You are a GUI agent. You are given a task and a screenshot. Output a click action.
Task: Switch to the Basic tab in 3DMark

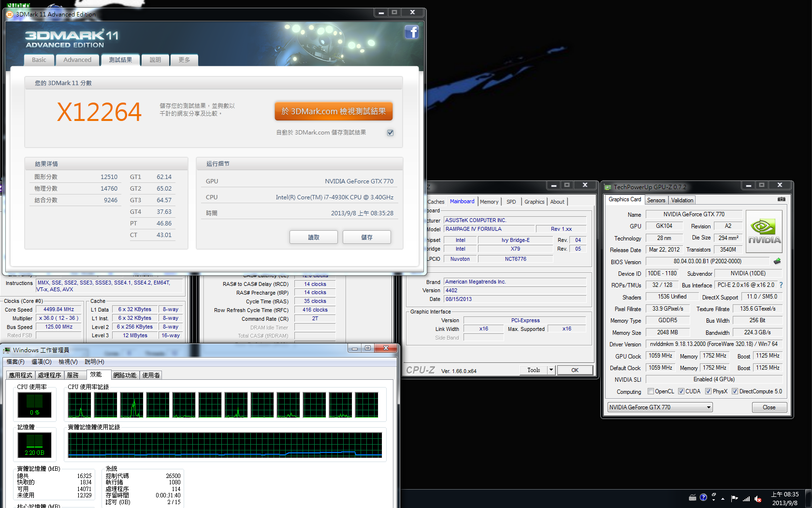39,60
